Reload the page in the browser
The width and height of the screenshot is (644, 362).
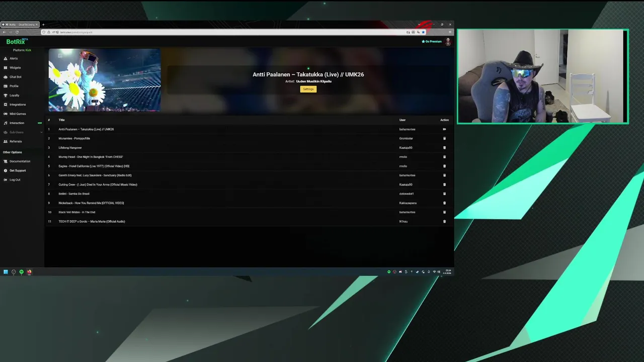pos(17,32)
